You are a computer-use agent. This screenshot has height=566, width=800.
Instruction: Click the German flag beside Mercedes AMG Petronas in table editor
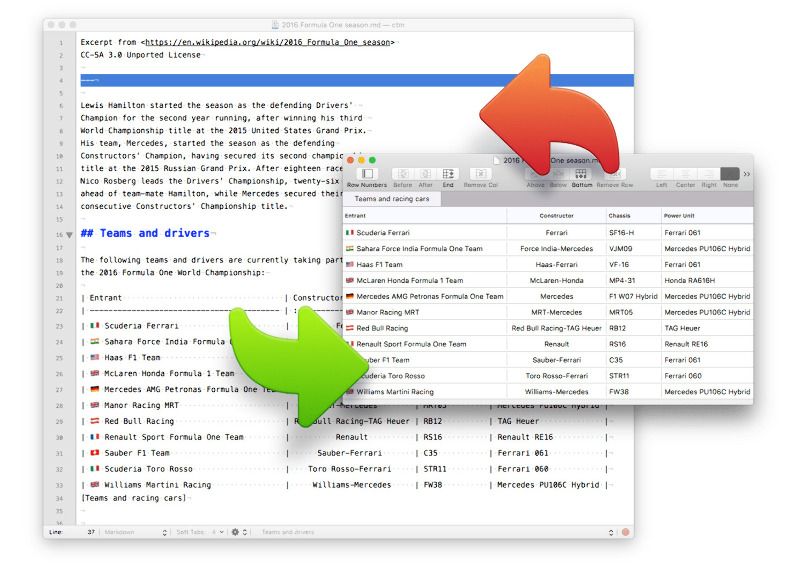[x=349, y=296]
